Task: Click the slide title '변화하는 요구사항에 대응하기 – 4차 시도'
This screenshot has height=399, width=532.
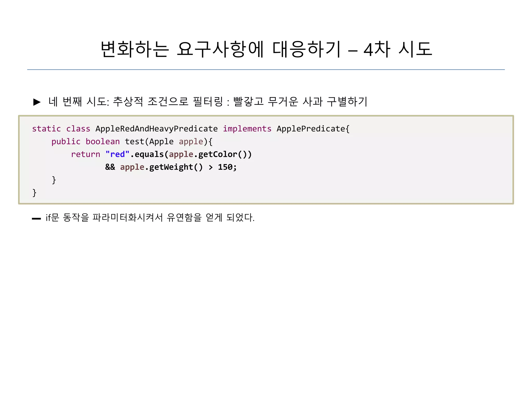Action: pos(266,49)
